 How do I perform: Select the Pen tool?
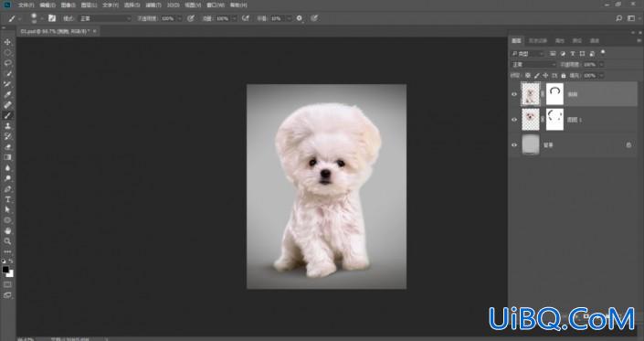click(7, 189)
